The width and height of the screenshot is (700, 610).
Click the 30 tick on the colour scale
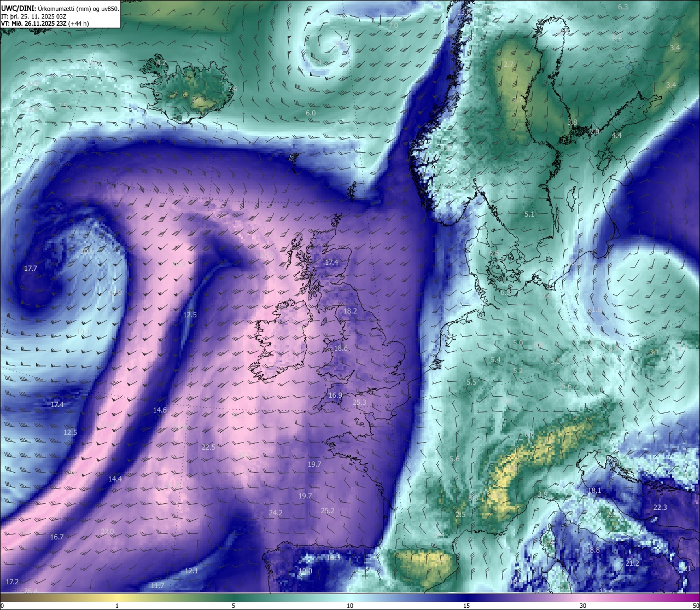point(583,606)
